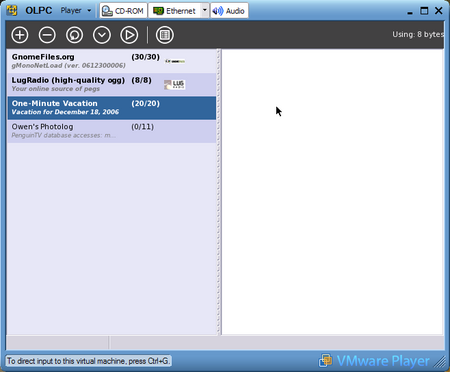450x372 pixels.
Task: Click the LugRadio feed thumbnail image
Action: click(x=175, y=85)
